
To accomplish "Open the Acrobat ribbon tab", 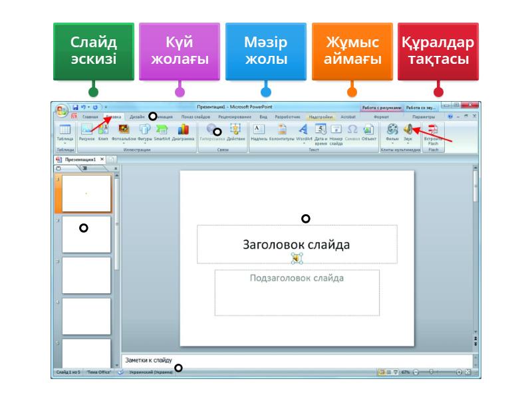I will [x=348, y=117].
